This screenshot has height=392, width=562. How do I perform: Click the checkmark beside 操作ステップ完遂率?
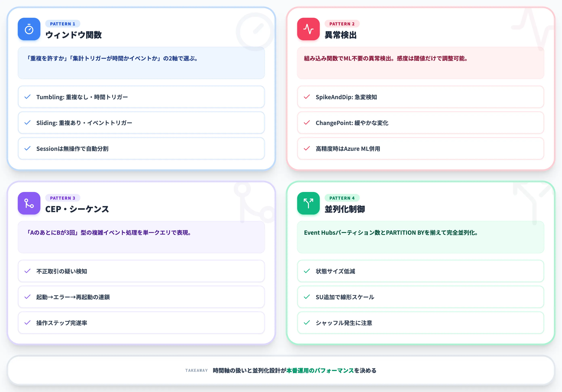click(x=28, y=323)
